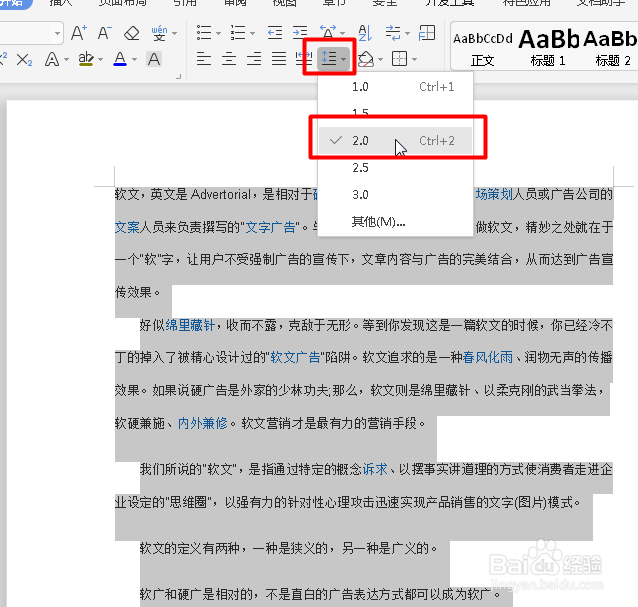The image size is (638, 607).
Task: Apply the yellow highlight color
Action: [x=86, y=59]
